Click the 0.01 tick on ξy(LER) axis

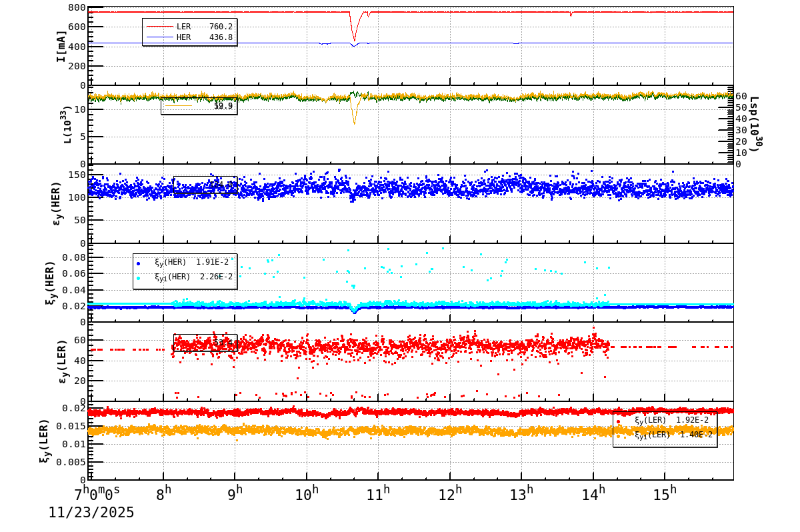pyautogui.click(x=74, y=444)
